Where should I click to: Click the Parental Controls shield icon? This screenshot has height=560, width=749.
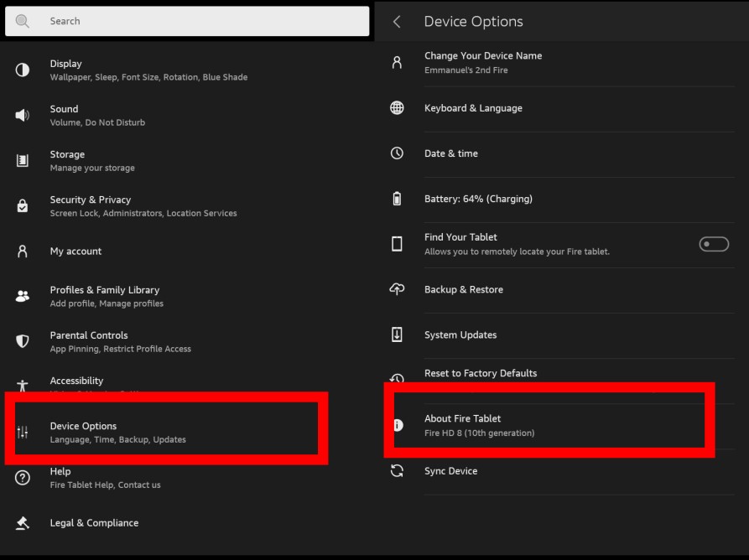[x=23, y=341]
